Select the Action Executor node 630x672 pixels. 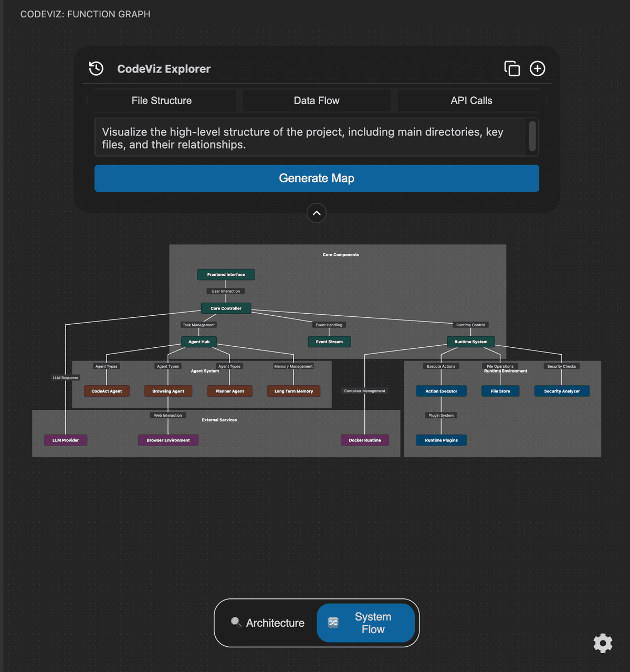[x=441, y=391]
